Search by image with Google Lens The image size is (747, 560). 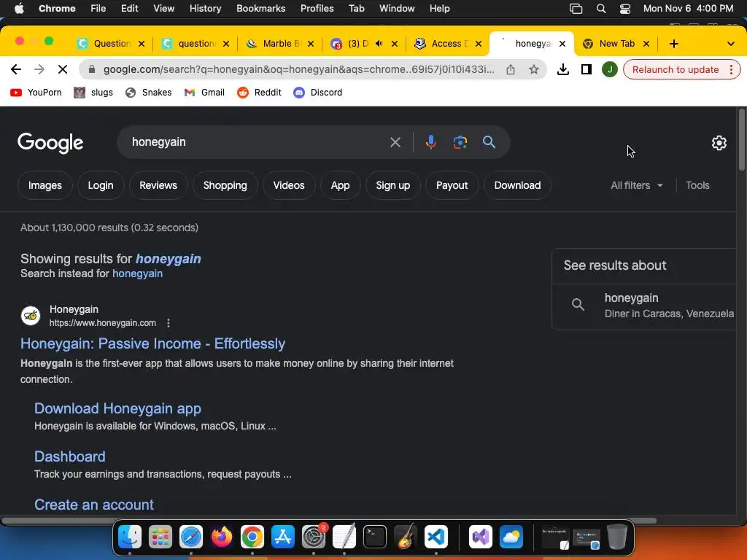click(460, 142)
